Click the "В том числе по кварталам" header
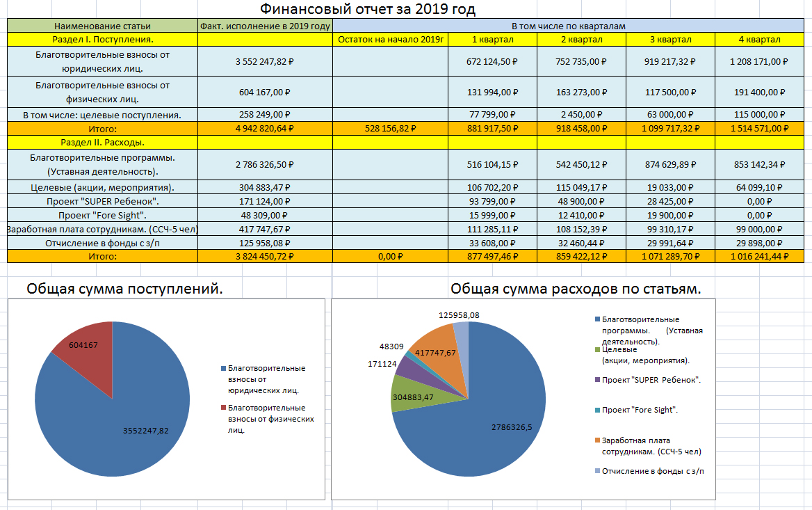 [568, 26]
